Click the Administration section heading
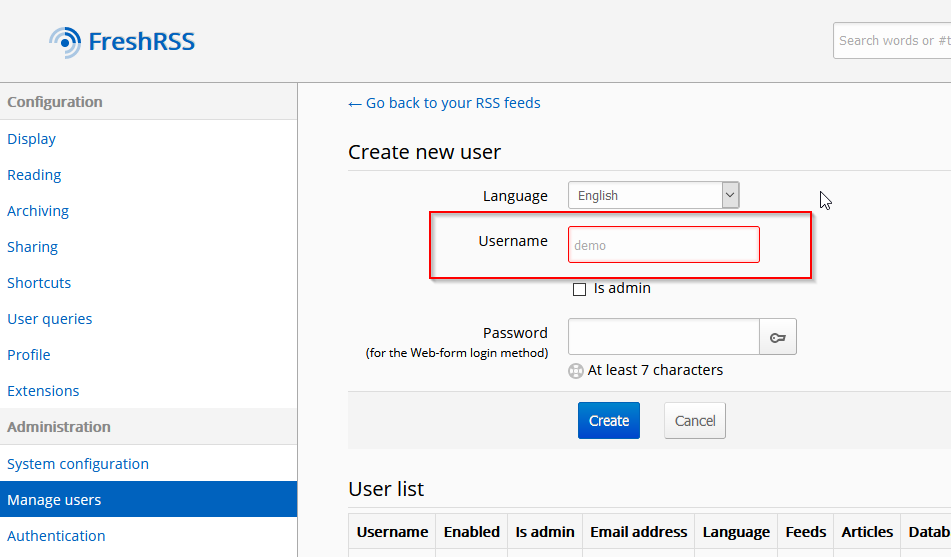Screen dimensions: 951x557 (x=59, y=427)
